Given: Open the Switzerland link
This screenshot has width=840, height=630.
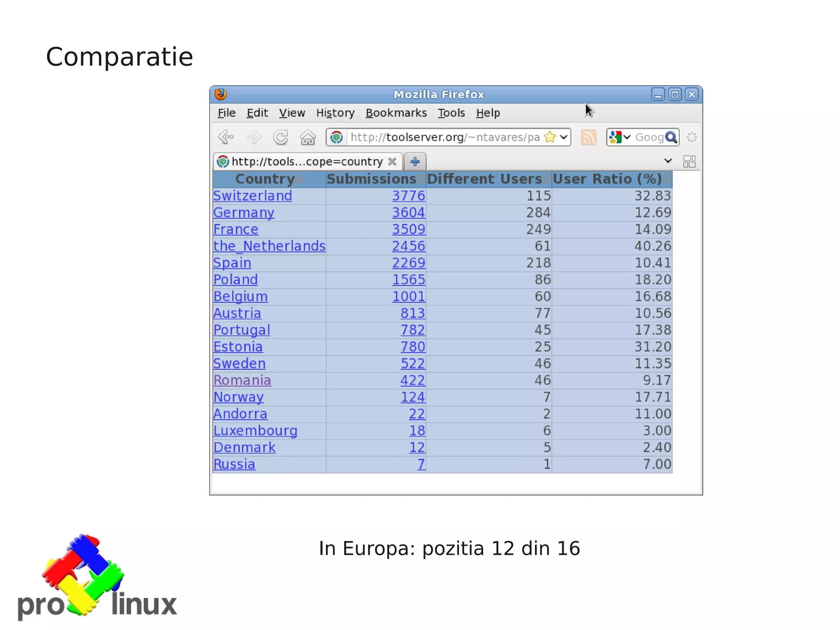Looking at the screenshot, I should [x=253, y=196].
